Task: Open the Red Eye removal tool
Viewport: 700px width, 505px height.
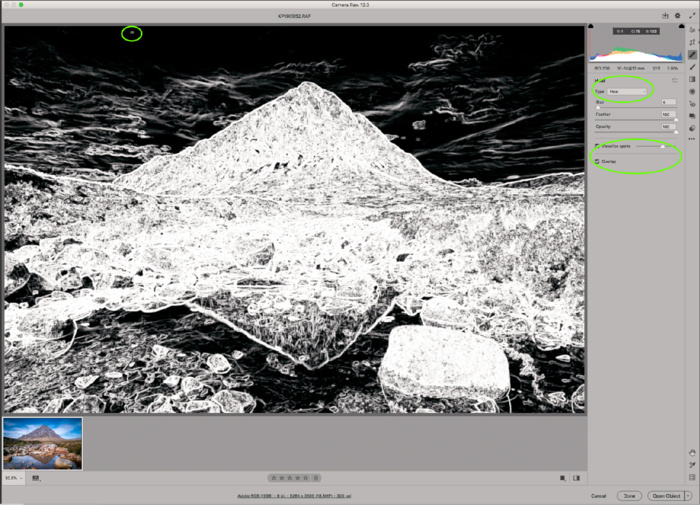Action: click(x=692, y=103)
